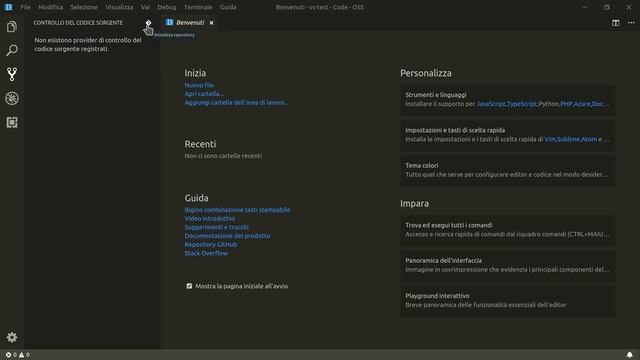Open the Manage gear menu
640x360 pixels.
pos(12,337)
